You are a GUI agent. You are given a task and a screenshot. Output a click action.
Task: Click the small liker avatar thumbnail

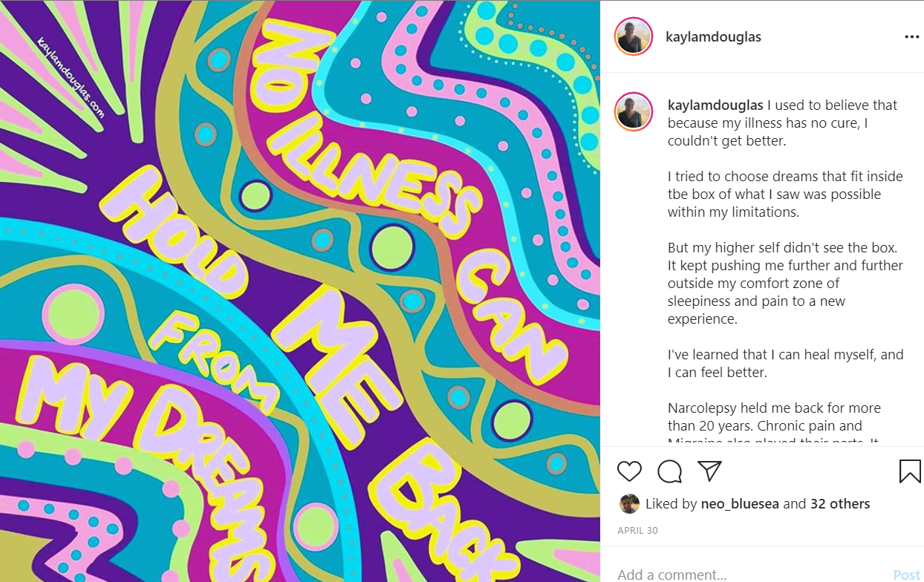click(629, 504)
